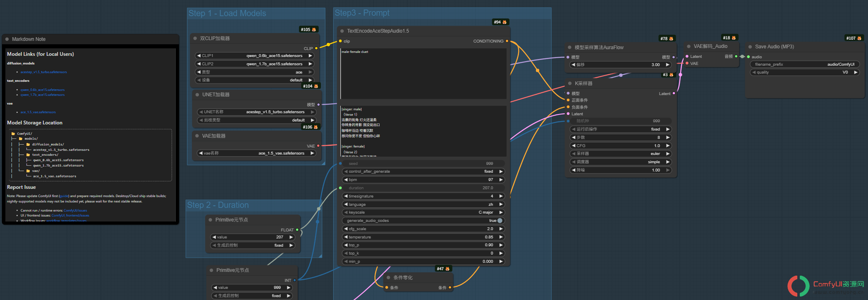
Task: Click the male-female duet tags text box
Action: (x=423, y=74)
